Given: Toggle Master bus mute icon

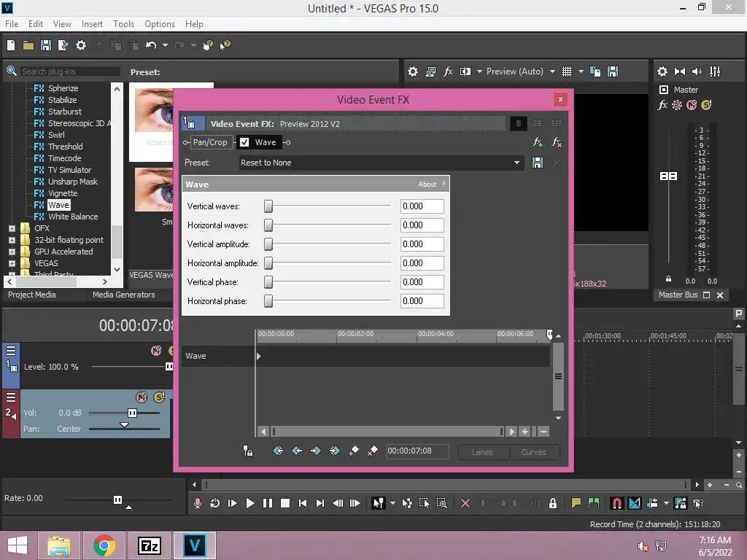Looking at the screenshot, I should [692, 105].
